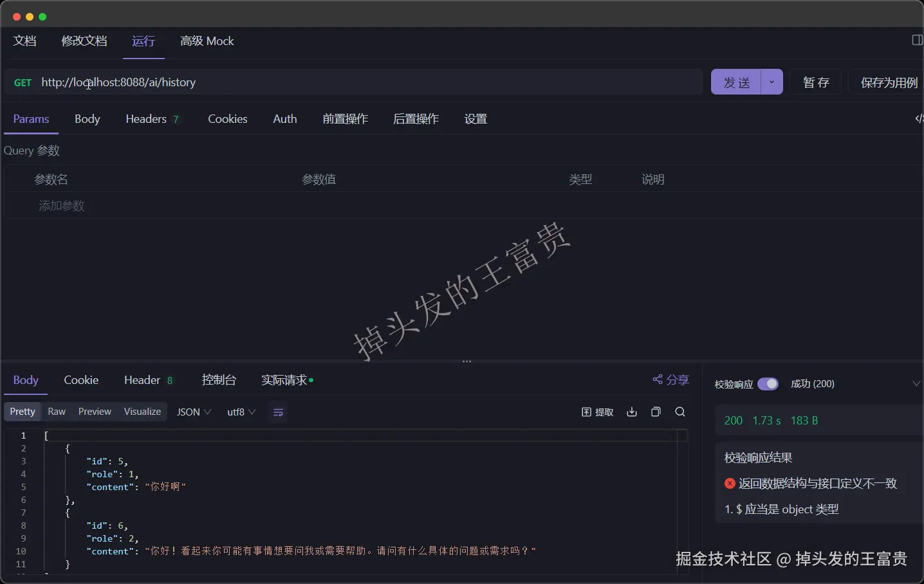Viewport: 924px width, 584px height.
Task: Click the copy response icon
Action: pos(656,412)
